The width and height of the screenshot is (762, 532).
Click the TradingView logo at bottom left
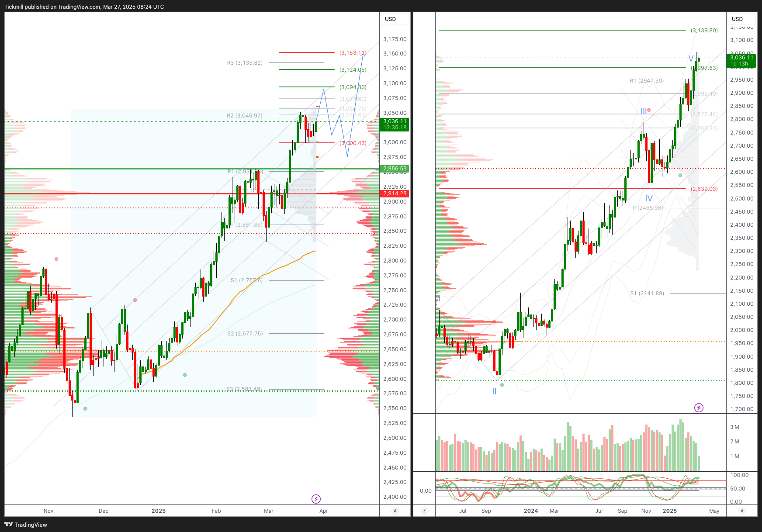26,525
